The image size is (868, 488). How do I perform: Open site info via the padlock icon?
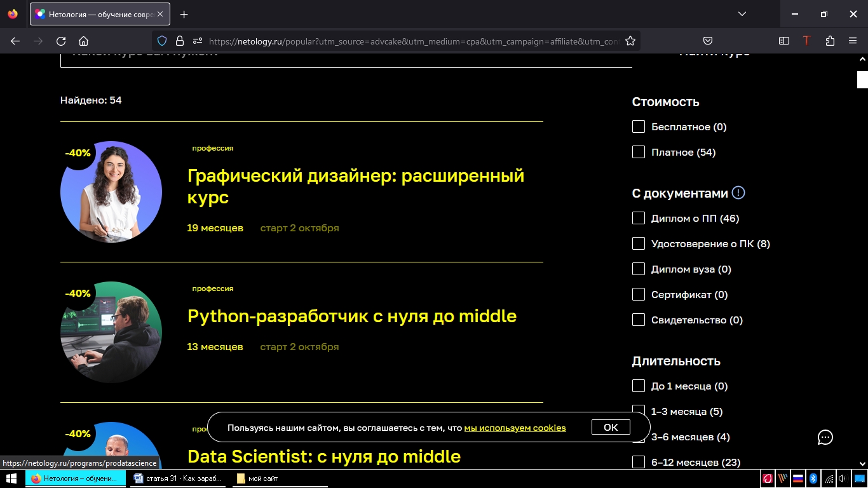(180, 41)
